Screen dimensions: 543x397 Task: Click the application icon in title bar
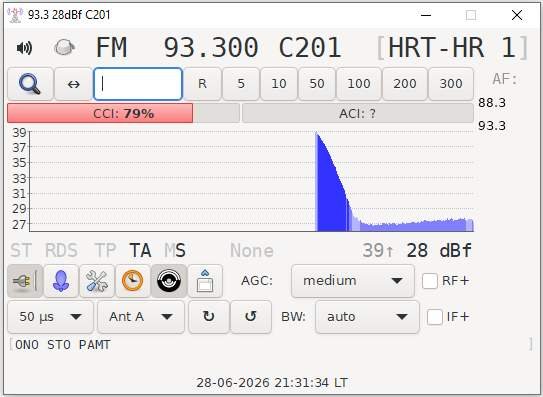(x=15, y=15)
